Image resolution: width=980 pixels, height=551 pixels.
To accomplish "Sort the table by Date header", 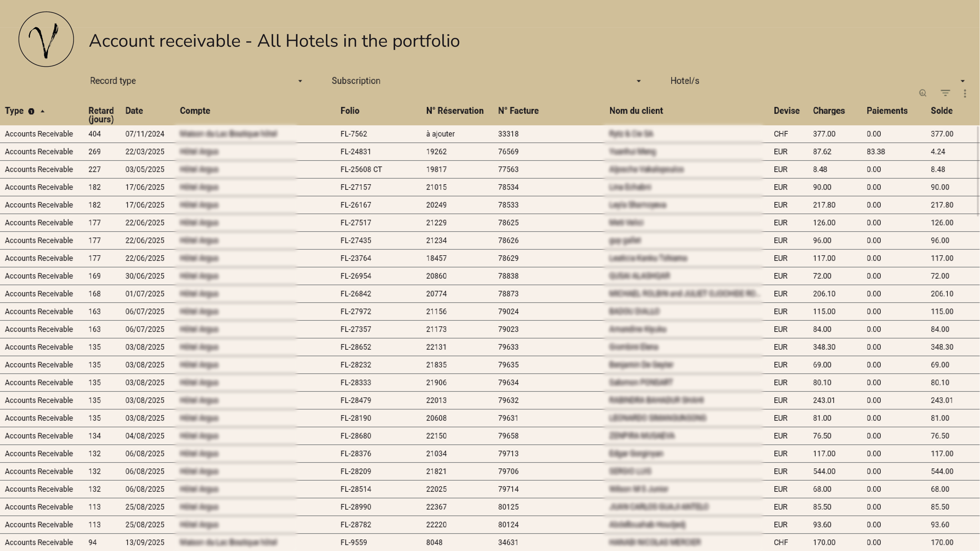I will pyautogui.click(x=134, y=111).
